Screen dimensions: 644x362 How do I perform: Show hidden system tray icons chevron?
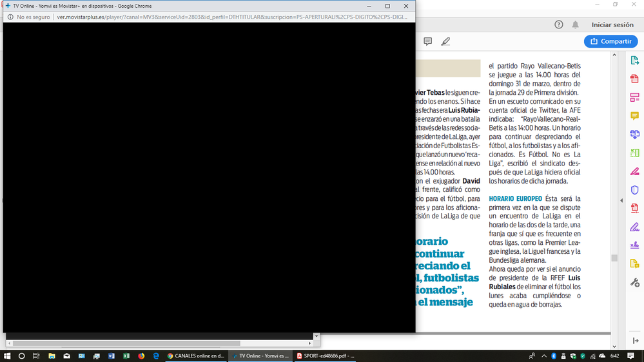pos(544,356)
